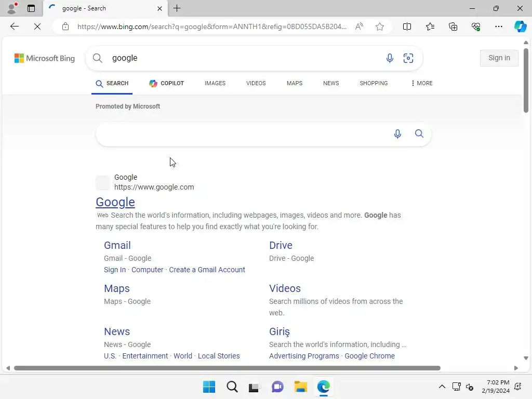Viewport: 532px width, 399px height.
Task: Click https://www.google.com URL text
Action: pos(154,187)
